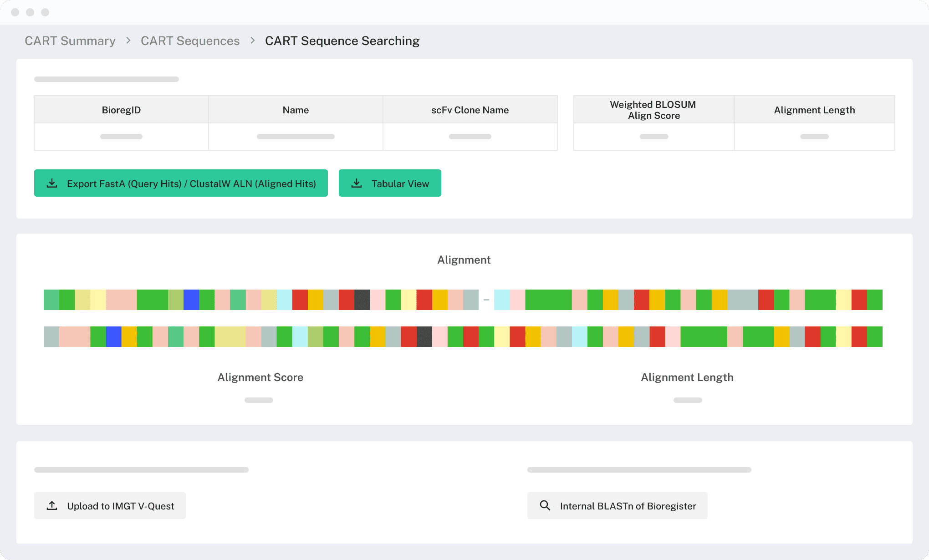Click upload icon for IMGT V-Quest

(52, 506)
